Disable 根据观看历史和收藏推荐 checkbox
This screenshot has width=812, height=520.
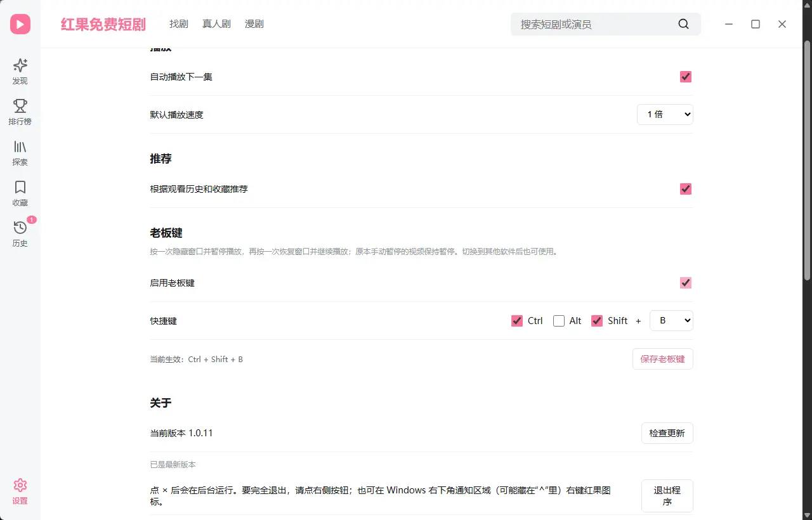coord(686,189)
